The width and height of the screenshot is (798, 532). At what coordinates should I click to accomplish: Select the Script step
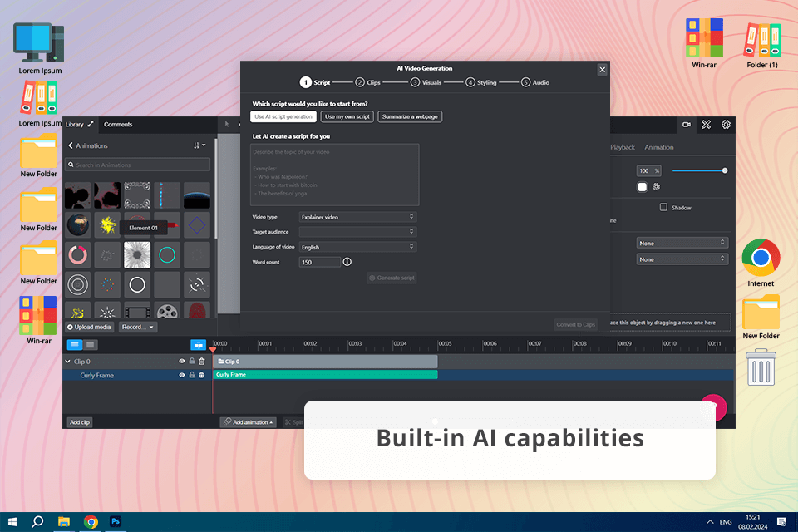click(x=315, y=82)
